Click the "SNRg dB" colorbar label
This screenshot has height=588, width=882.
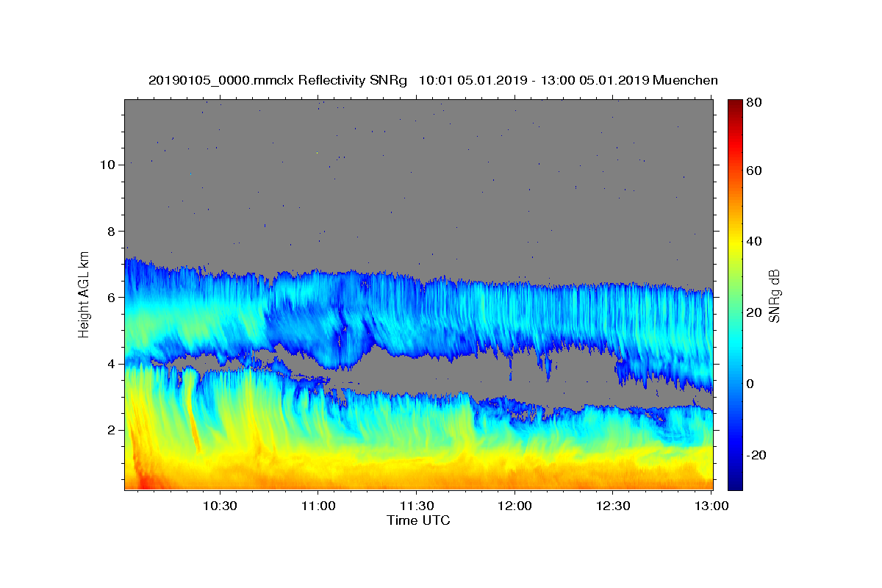[774, 296]
